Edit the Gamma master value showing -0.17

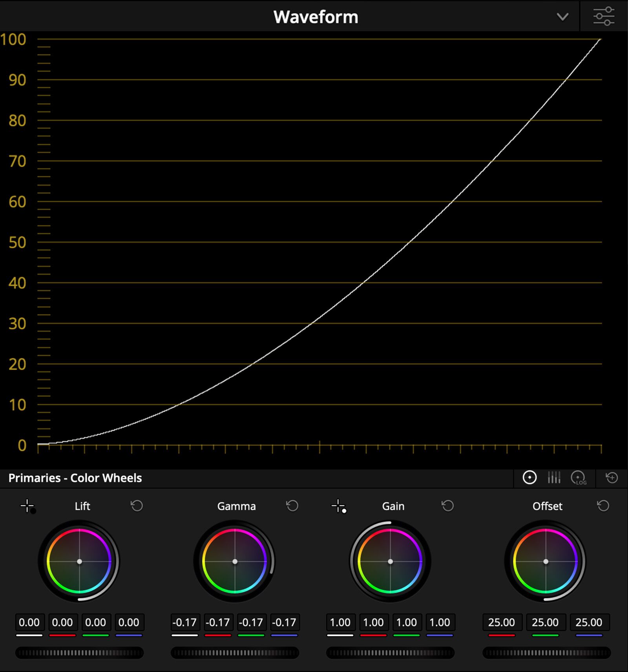[x=185, y=623]
